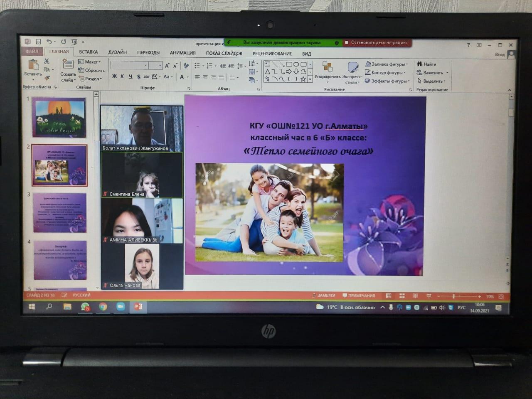Open Slide Sorter view in status bar
This screenshot has height=399, width=532.
coord(402,296)
